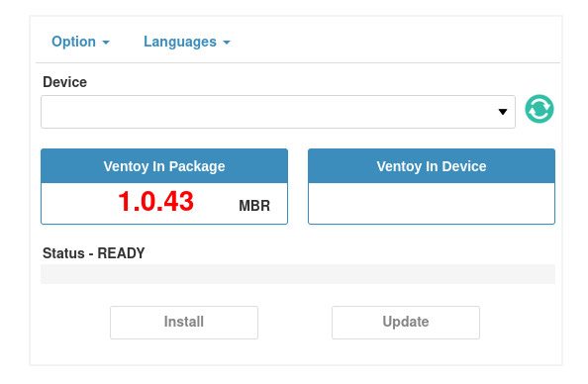The image size is (588, 384).
Task: Click the Status - READY text
Action: pyautogui.click(x=93, y=253)
